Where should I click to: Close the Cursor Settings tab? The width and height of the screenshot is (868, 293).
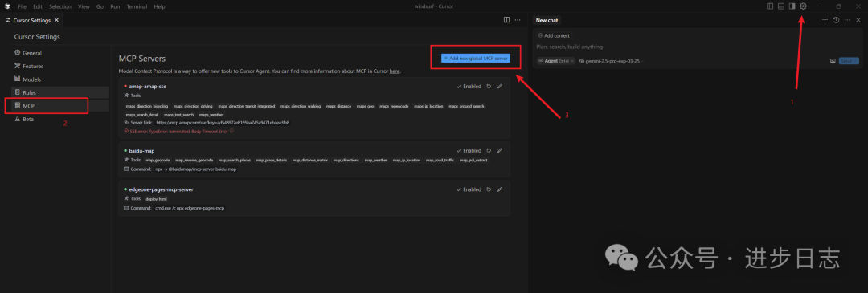tap(56, 20)
